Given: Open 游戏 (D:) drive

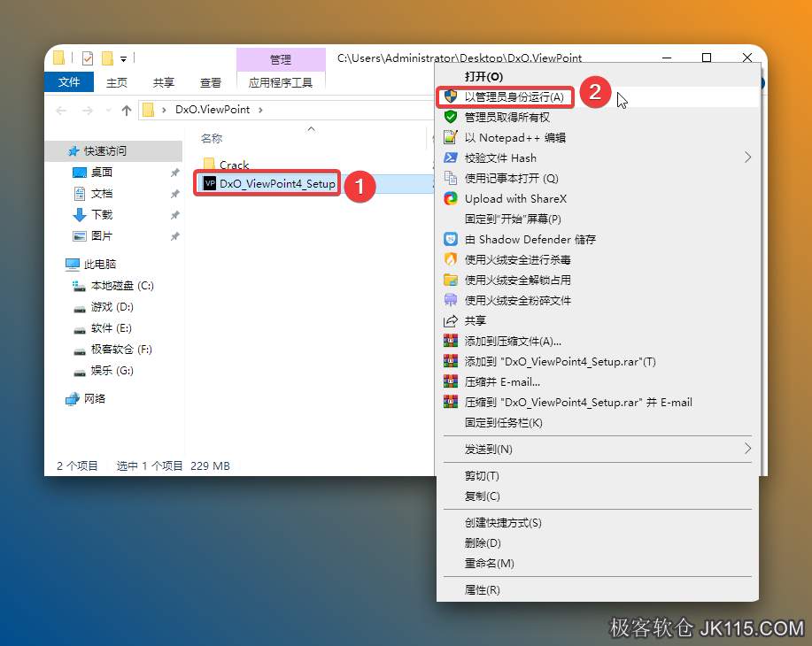Looking at the screenshot, I should click(112, 306).
